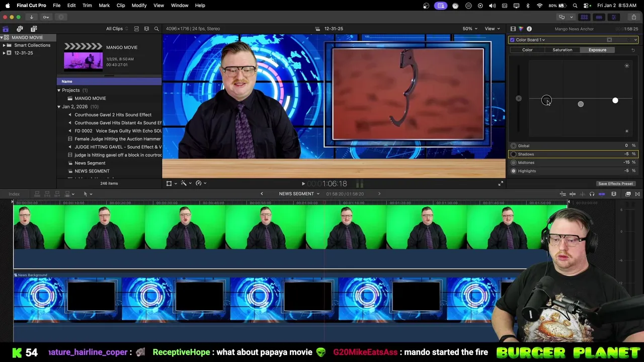
Task: Expand the 12-31-25 event
Action: click(x=4, y=53)
